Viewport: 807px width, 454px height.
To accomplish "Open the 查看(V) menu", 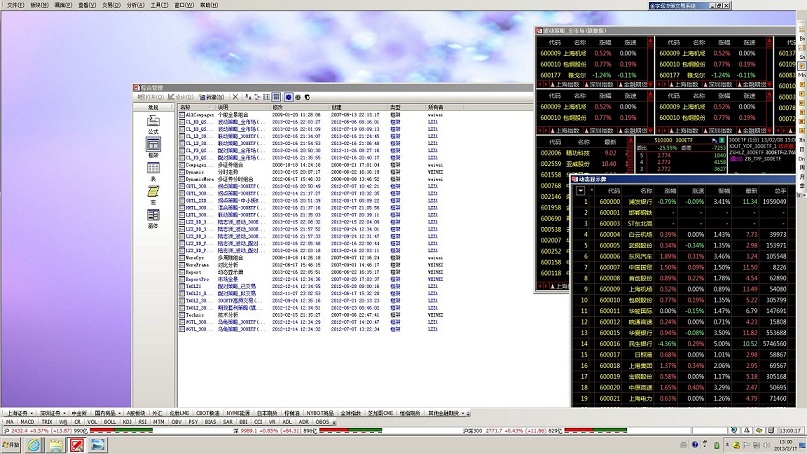I will click(87, 5).
